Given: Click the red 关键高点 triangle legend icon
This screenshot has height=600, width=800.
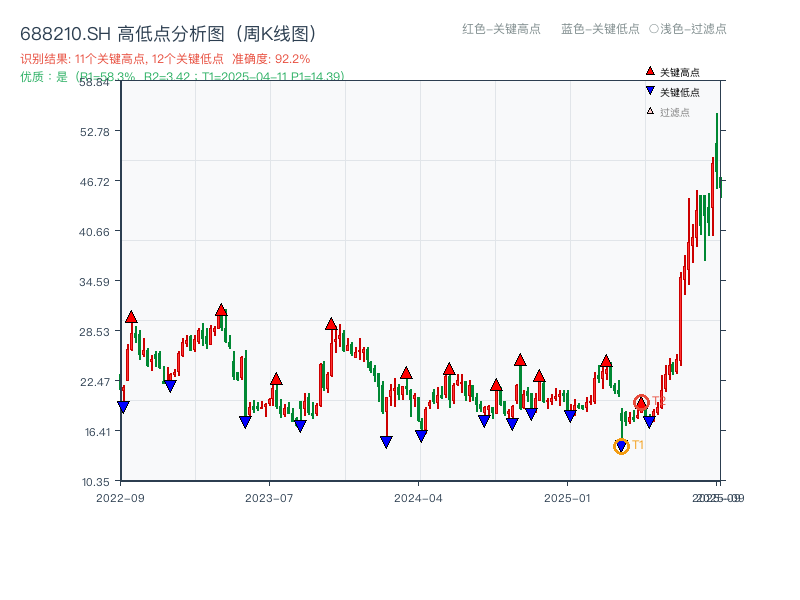Looking at the screenshot, I should click(650, 71).
